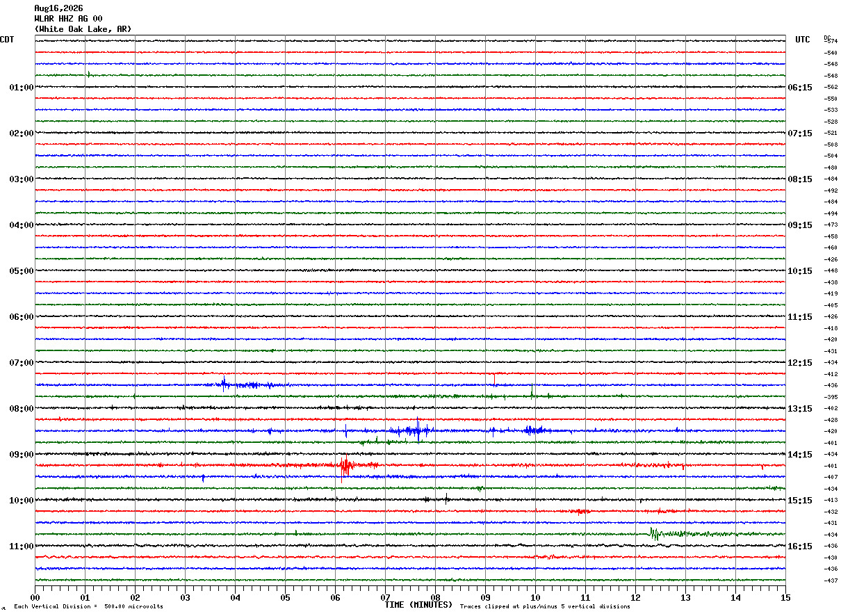Click the DC offset value -413
The height and width of the screenshot is (616, 841).
831,501
